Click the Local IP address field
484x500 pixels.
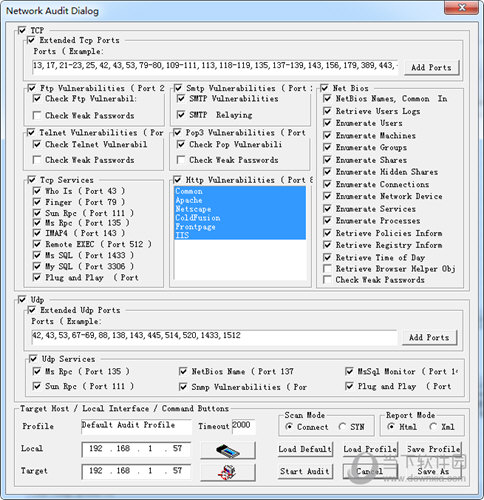(136, 449)
